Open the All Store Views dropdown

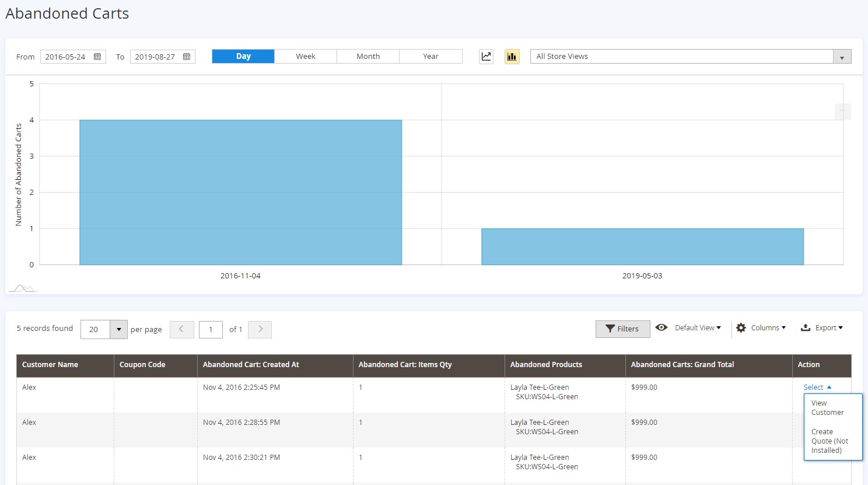click(x=691, y=56)
